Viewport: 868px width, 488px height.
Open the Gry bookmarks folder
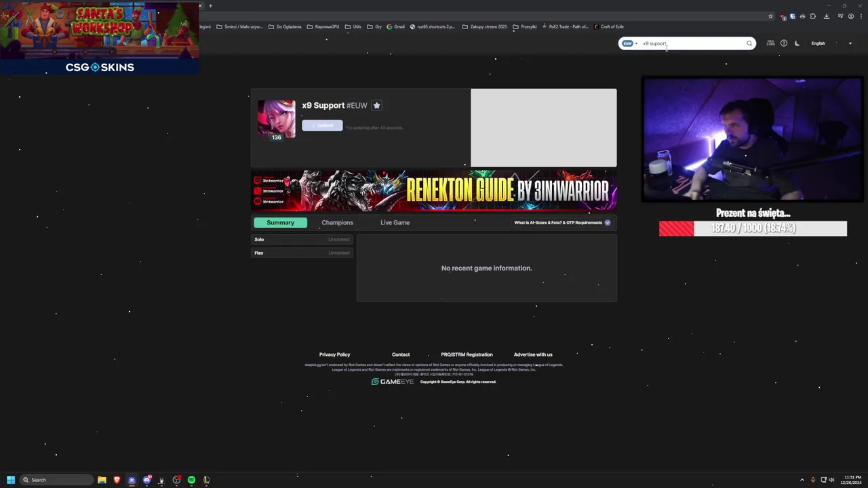click(x=374, y=26)
